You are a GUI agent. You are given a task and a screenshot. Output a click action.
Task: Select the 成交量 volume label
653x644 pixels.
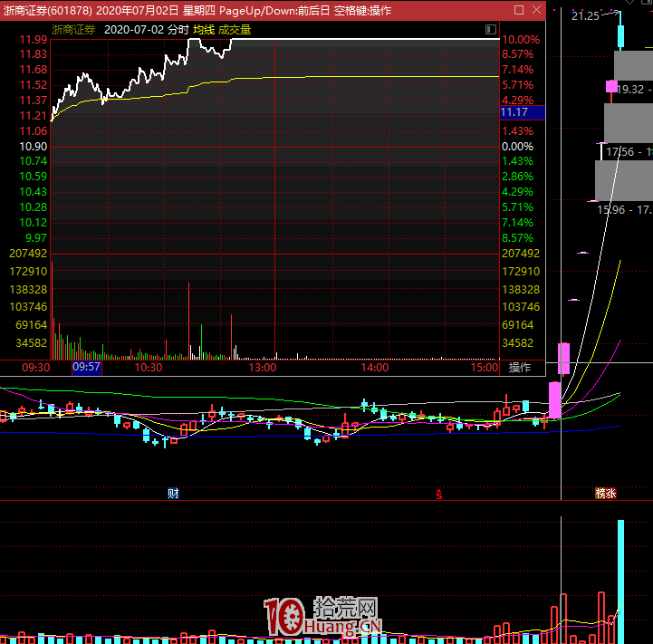[235, 30]
